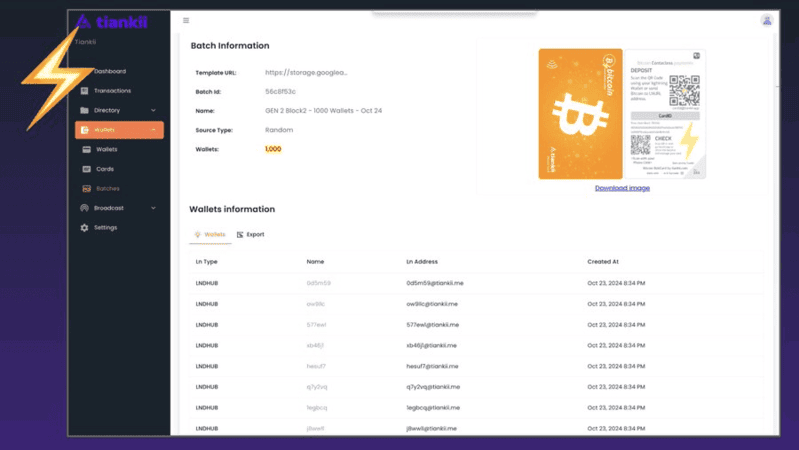The image size is (799, 450).
Task: Click the 0d5m59@tiankii.me address row
Action: point(476,283)
